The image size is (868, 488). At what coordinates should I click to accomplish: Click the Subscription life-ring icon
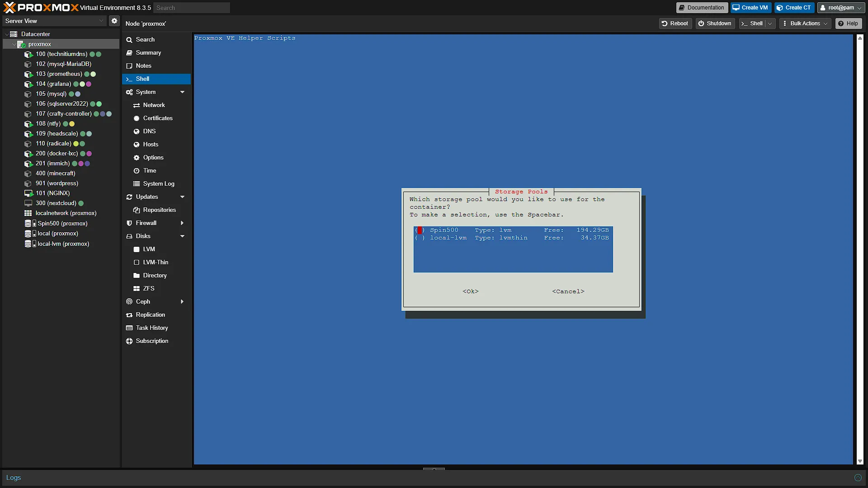pyautogui.click(x=129, y=341)
